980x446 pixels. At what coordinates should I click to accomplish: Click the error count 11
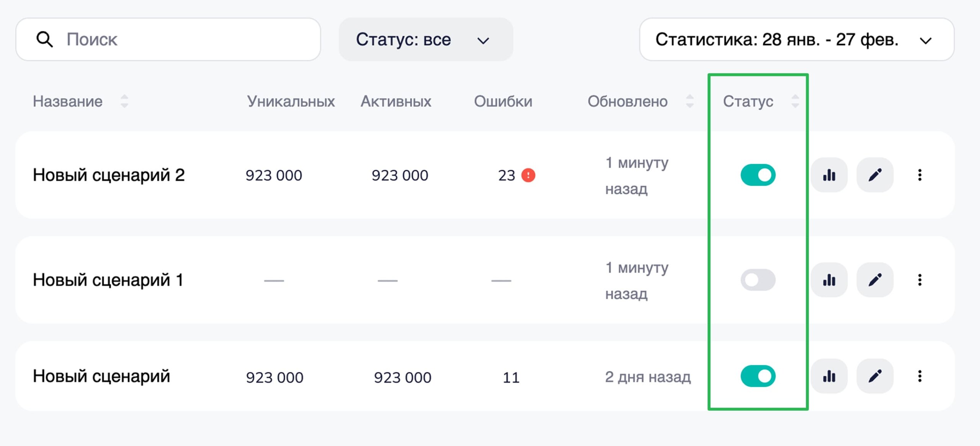point(511,378)
